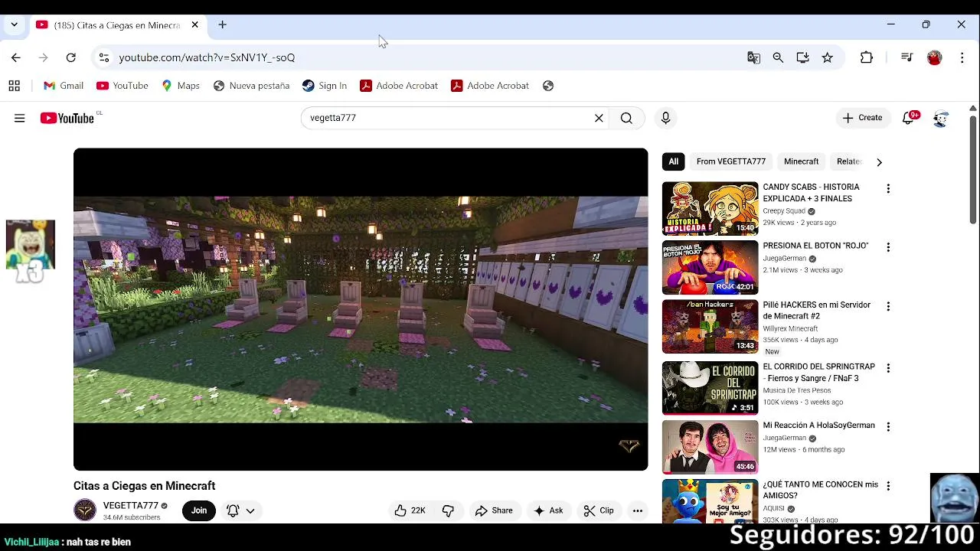Click the video player to pause
The height and width of the screenshot is (551, 980).
click(x=361, y=309)
